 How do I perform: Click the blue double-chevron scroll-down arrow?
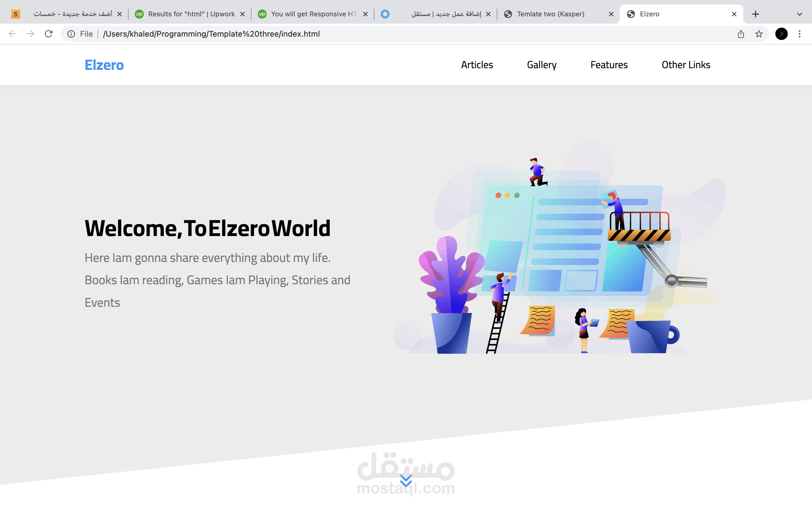tap(406, 481)
